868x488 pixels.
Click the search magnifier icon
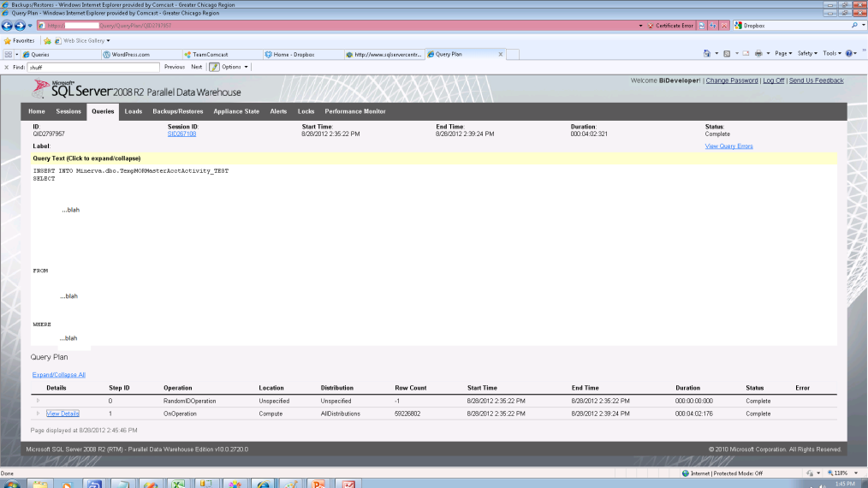[x=854, y=26]
